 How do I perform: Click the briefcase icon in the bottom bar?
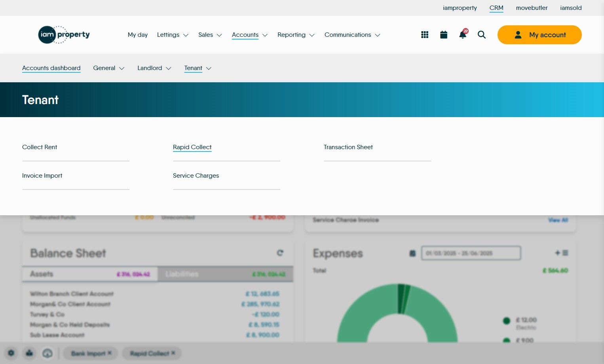pos(29,353)
